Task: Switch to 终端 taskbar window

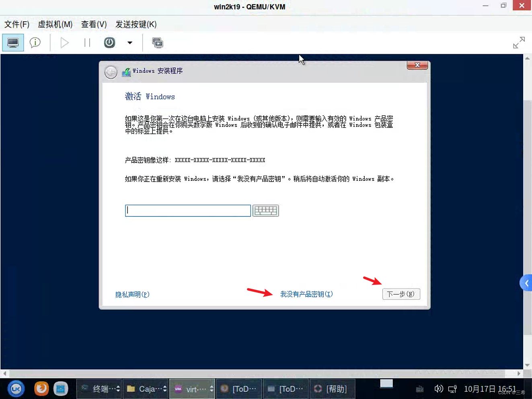Action: coord(99,389)
